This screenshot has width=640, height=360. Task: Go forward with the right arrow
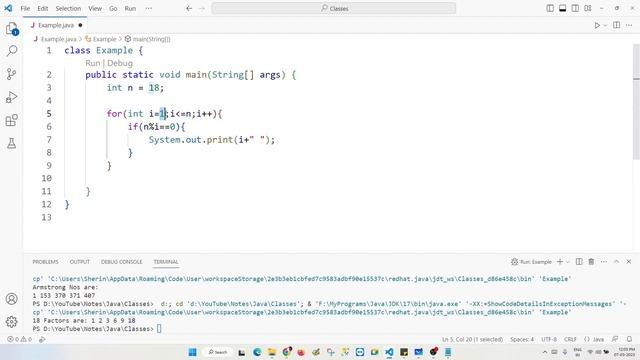pos(202,8)
